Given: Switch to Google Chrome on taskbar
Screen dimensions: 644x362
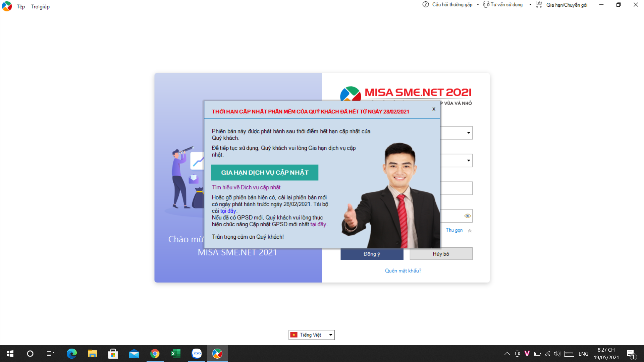Looking at the screenshot, I should 155,354.
